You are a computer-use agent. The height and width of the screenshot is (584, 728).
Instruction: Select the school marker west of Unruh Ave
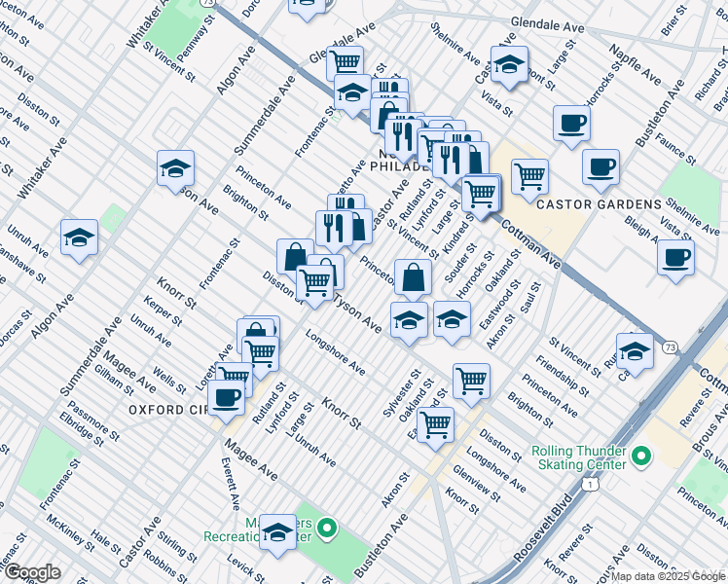(80, 239)
